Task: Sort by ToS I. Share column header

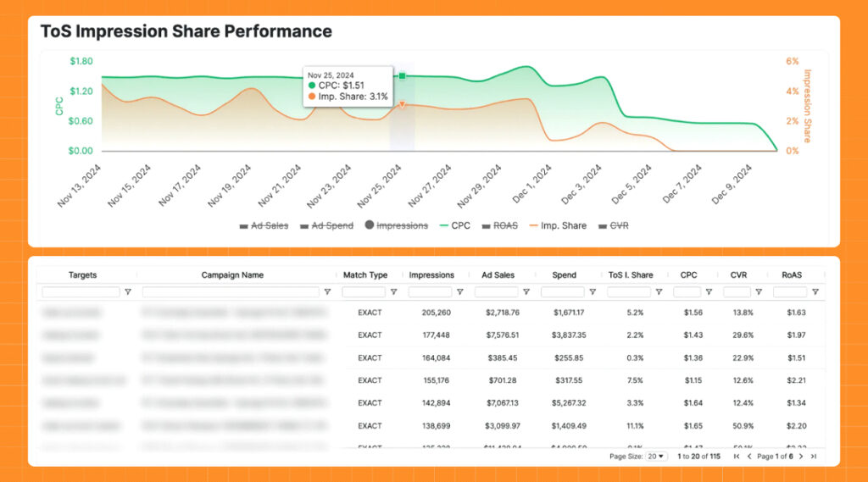Action: [630, 275]
